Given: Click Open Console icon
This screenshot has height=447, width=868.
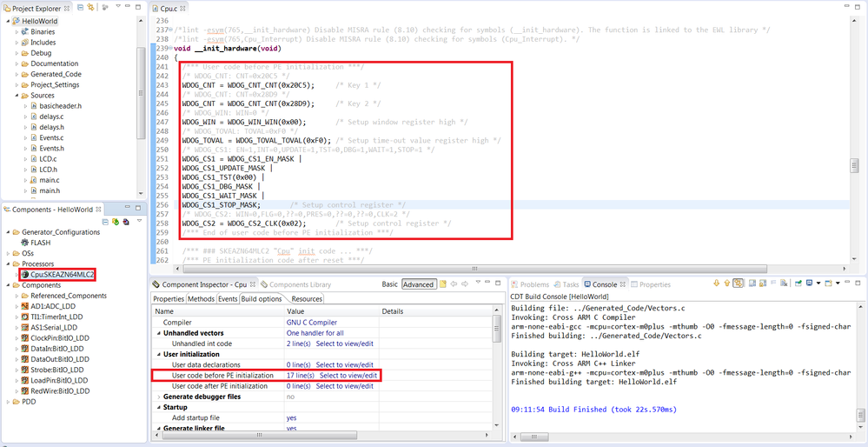Looking at the screenshot, I should pyautogui.click(x=828, y=284).
